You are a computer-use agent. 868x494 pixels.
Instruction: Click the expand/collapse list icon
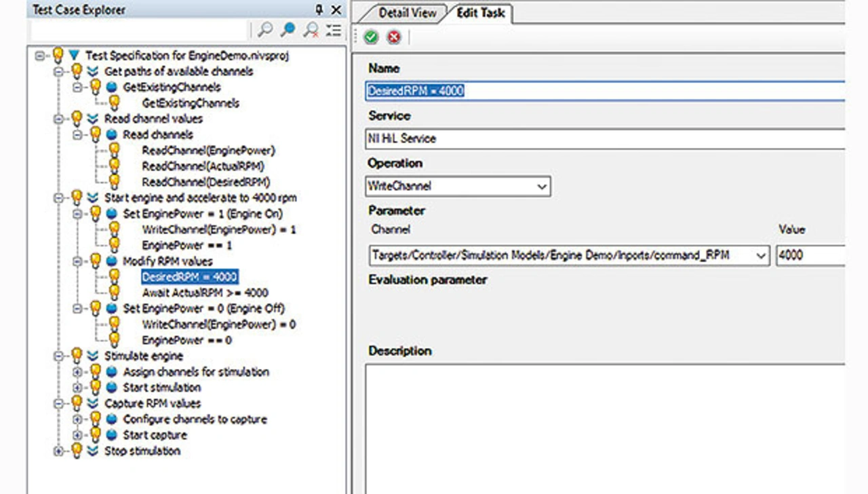pyautogui.click(x=333, y=30)
